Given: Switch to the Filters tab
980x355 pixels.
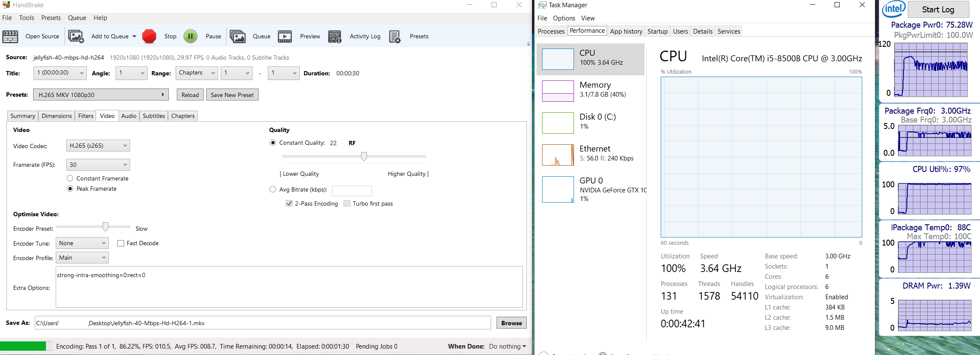Looking at the screenshot, I should [x=86, y=116].
